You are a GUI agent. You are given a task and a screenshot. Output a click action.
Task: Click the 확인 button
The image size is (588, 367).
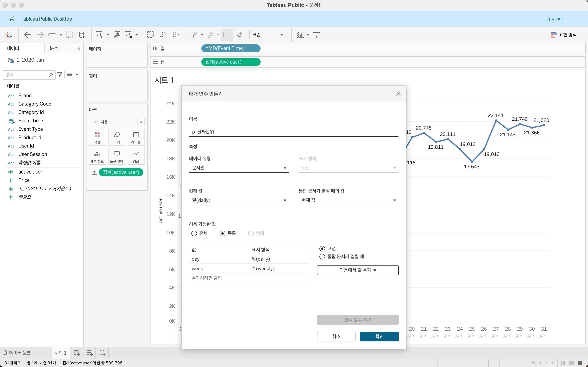[379, 336]
